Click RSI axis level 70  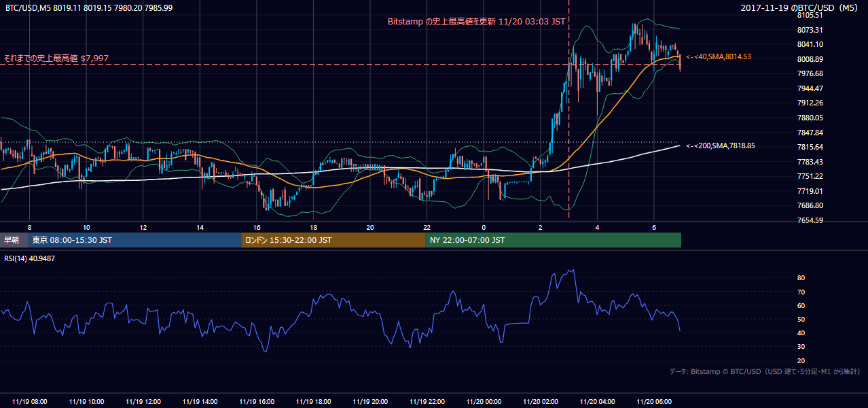click(x=801, y=292)
